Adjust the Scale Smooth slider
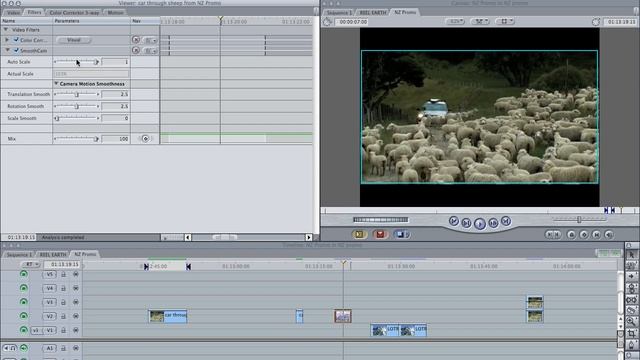 (76, 118)
